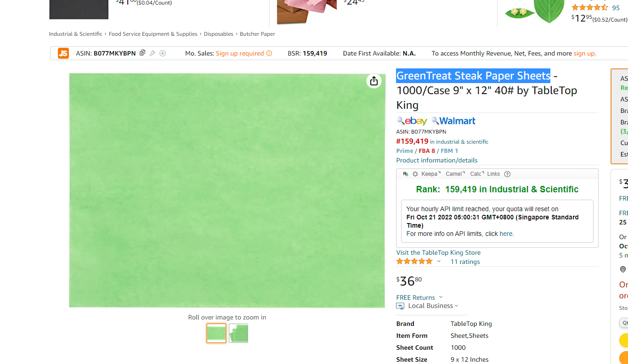Image resolution: width=628 pixels, height=364 pixels.
Task: Visit the TableTop King Store
Action: tap(438, 252)
